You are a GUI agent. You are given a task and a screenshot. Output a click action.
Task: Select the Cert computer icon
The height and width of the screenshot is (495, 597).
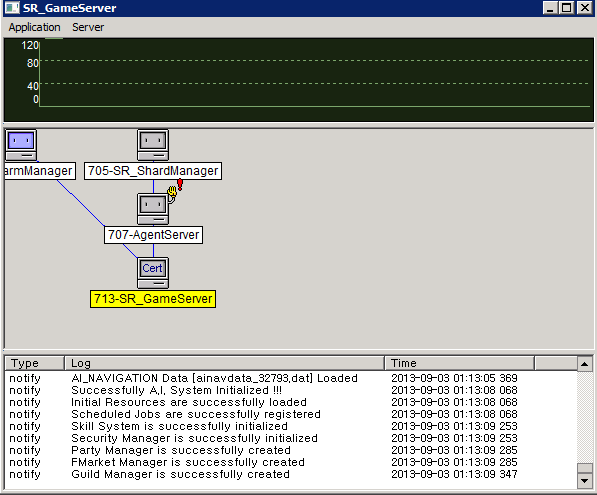click(x=153, y=273)
